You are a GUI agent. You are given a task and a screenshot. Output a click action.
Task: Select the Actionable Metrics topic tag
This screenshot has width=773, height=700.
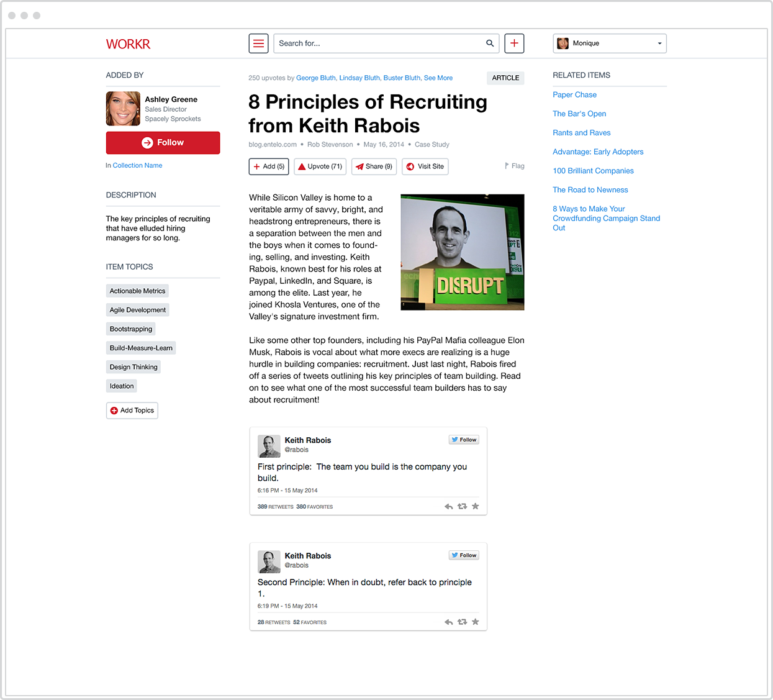(137, 291)
